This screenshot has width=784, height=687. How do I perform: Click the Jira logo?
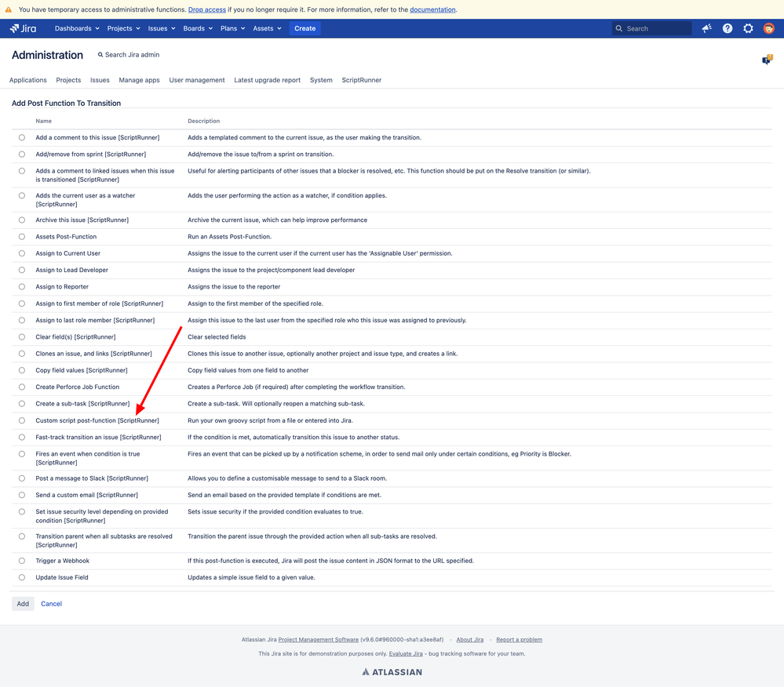click(x=23, y=28)
